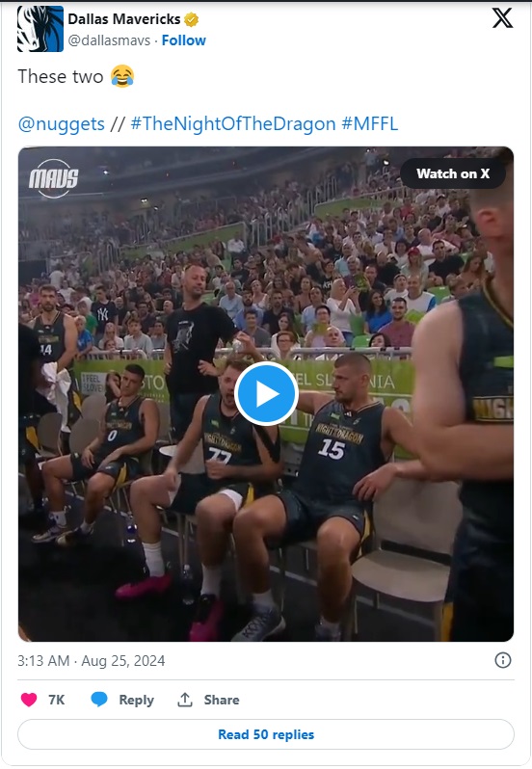
Task: Click the reply speech bubble icon
Action: tap(99, 700)
